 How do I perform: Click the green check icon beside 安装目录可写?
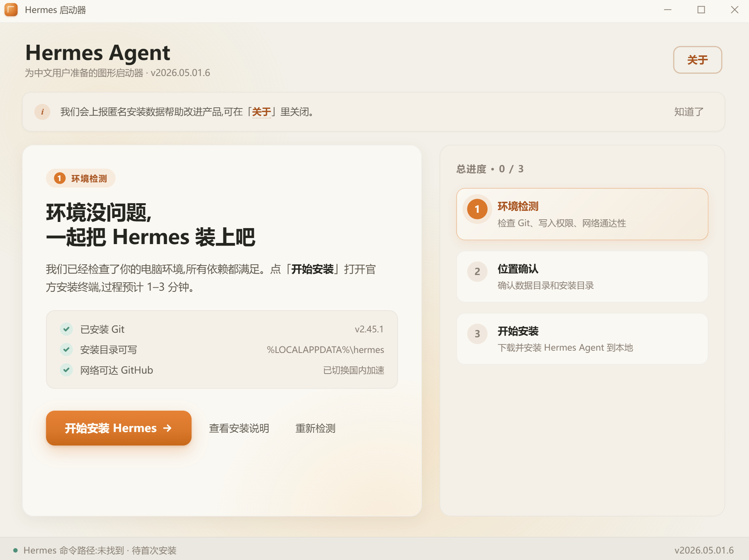tap(66, 349)
